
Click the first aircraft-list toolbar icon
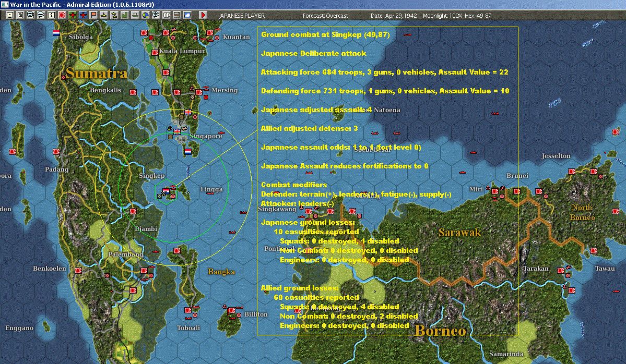(31, 15)
